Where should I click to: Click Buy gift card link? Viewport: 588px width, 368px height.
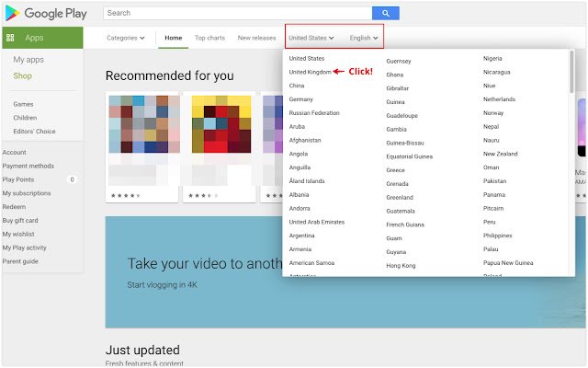(x=20, y=221)
